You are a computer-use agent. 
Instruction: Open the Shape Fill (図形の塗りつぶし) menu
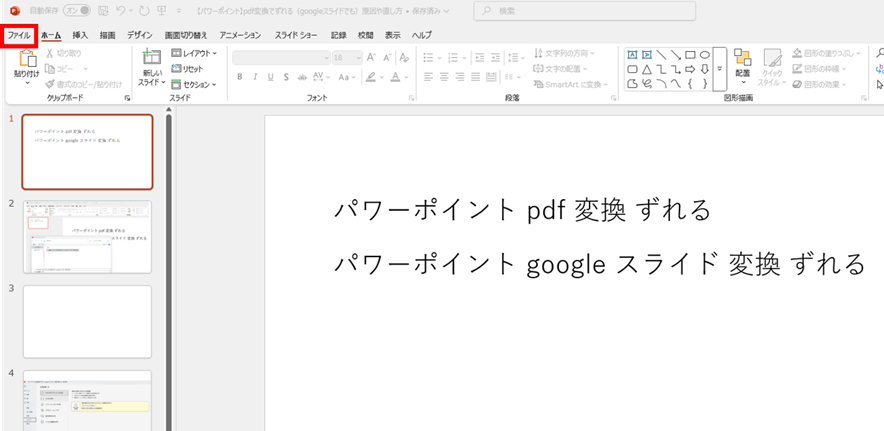point(823,53)
